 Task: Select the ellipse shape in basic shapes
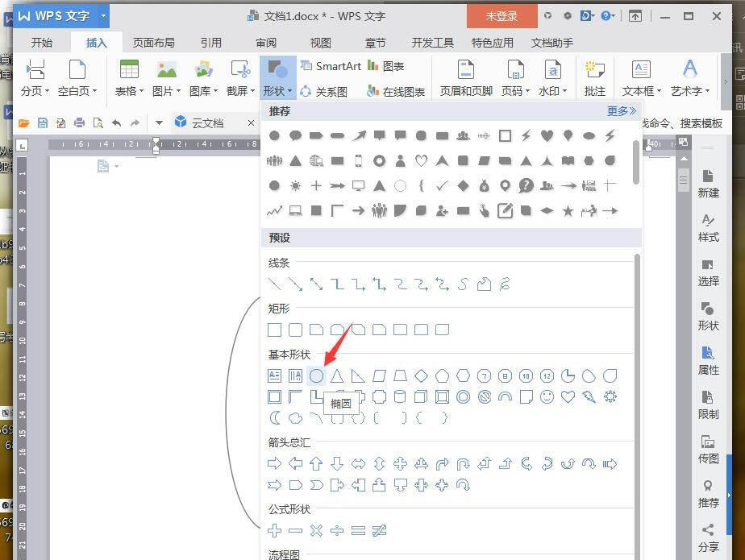[316, 375]
